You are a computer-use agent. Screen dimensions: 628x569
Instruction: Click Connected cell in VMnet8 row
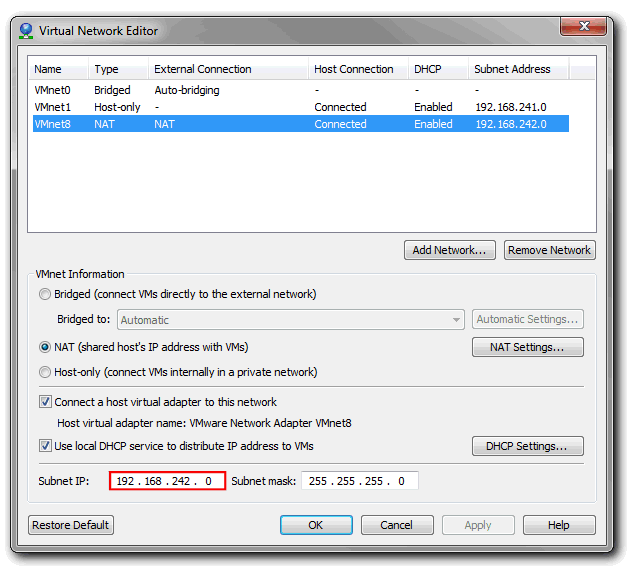pyautogui.click(x=340, y=124)
